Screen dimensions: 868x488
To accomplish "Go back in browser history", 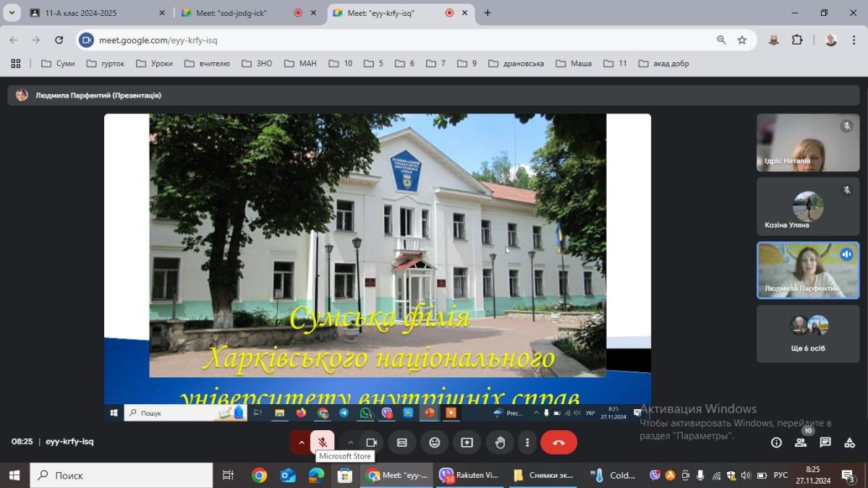I will point(14,40).
